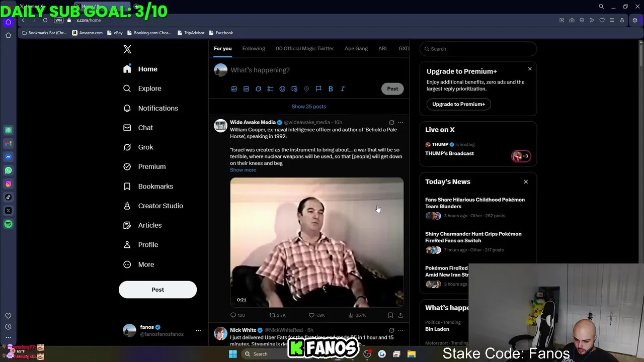Add a GIF to the post

[246, 89]
